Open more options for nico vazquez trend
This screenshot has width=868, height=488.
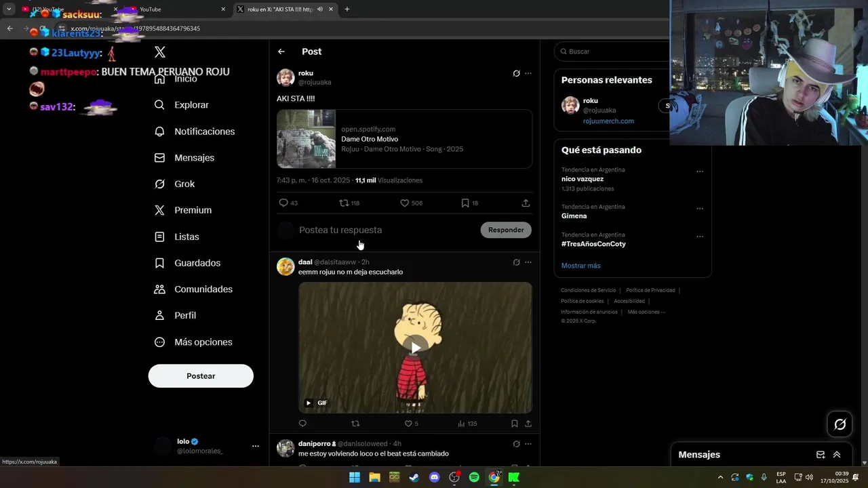click(700, 171)
